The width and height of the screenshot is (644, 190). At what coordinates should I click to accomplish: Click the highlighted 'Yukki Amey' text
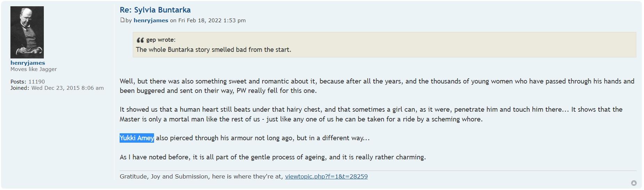(137, 138)
